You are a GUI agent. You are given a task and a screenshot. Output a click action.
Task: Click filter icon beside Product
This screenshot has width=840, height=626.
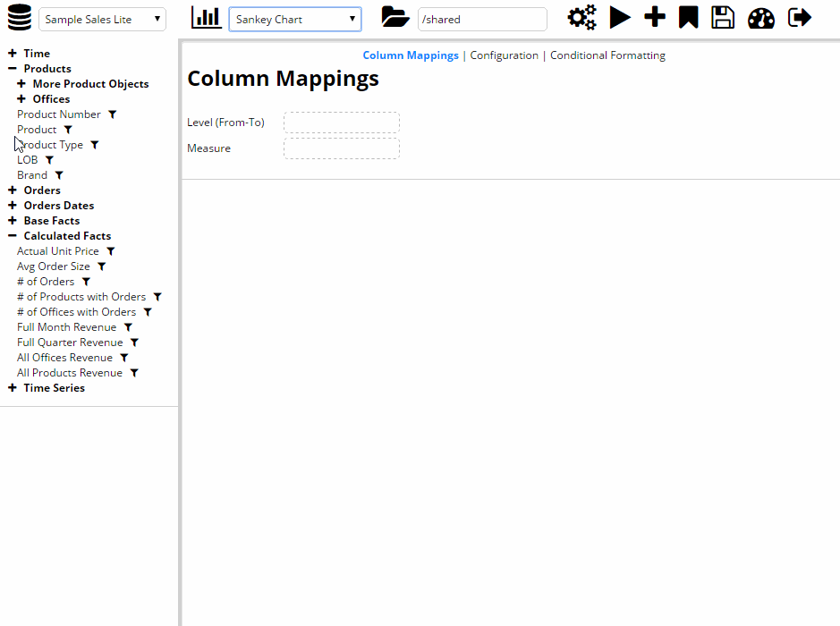click(x=68, y=130)
